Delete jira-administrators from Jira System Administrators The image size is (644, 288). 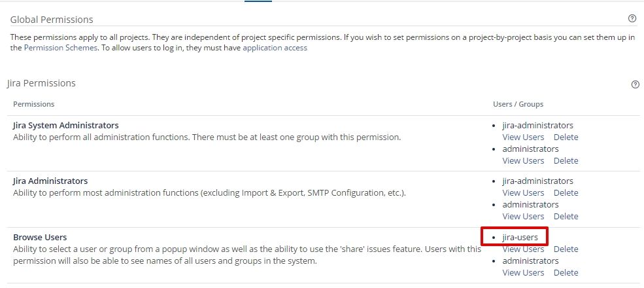pyautogui.click(x=566, y=137)
